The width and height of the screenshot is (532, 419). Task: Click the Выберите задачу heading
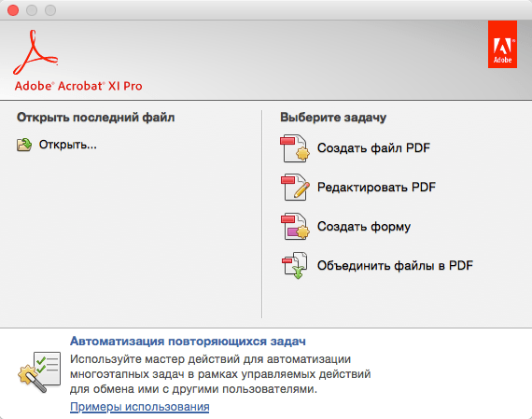click(x=333, y=118)
